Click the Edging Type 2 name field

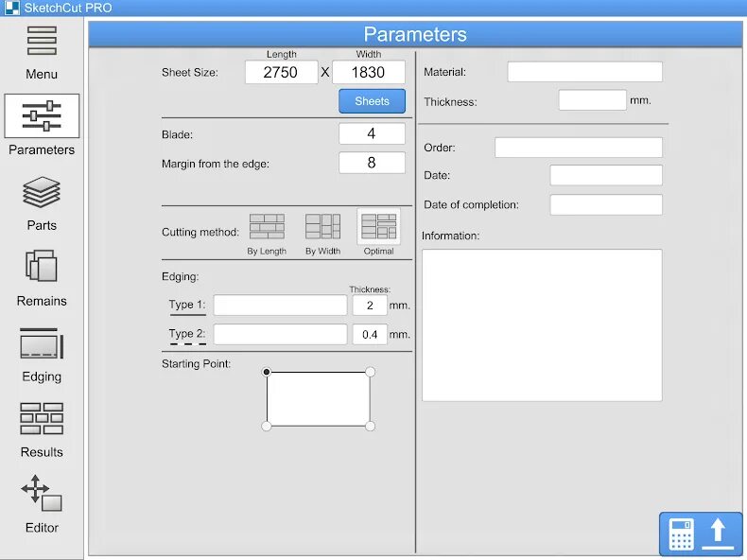tap(280, 335)
